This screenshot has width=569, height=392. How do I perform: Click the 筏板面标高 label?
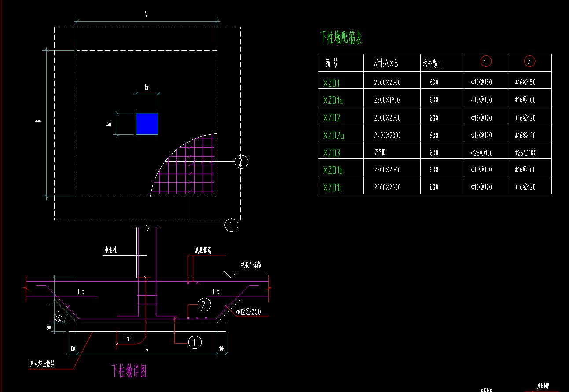(x=251, y=266)
